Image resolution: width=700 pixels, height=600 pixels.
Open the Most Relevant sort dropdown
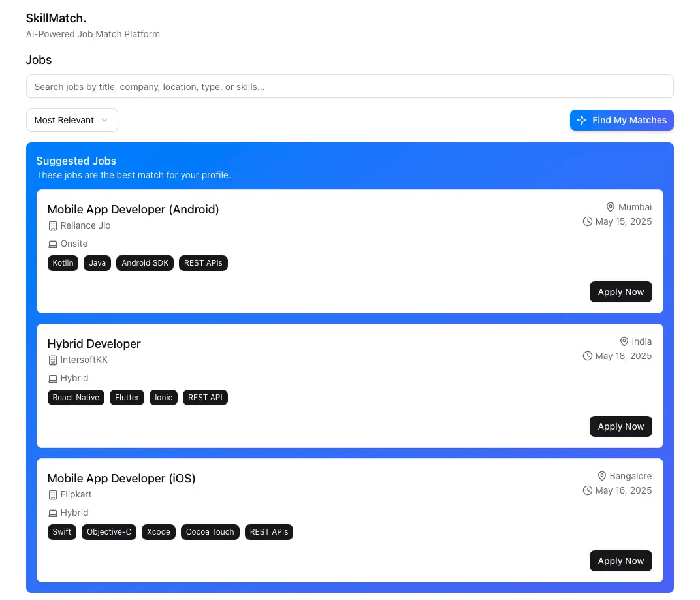tap(72, 120)
